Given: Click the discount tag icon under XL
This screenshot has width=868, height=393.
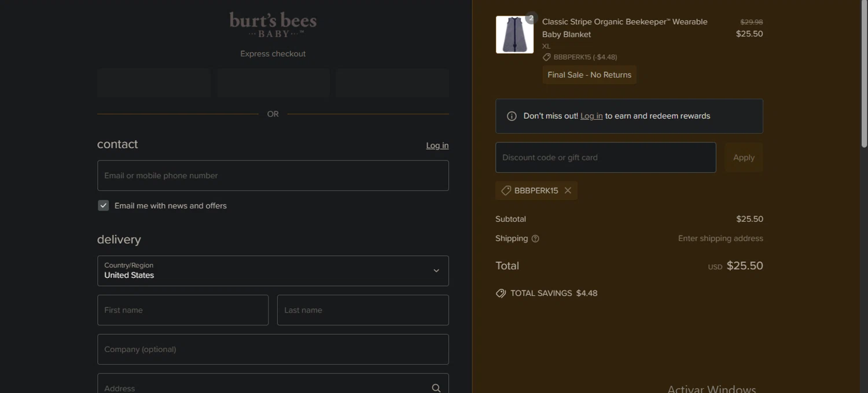Looking at the screenshot, I should [546, 57].
